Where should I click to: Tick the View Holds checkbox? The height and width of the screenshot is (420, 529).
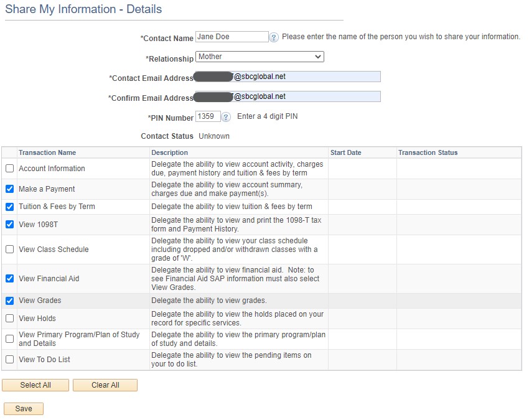[x=9, y=319]
